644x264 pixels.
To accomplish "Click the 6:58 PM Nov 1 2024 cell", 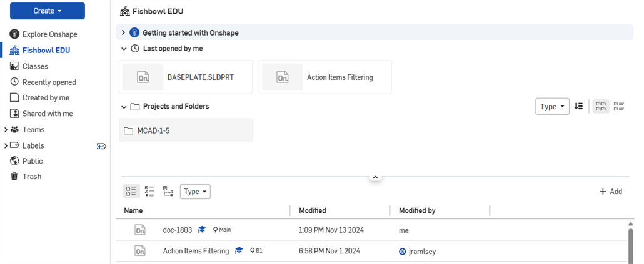I will point(330,252).
